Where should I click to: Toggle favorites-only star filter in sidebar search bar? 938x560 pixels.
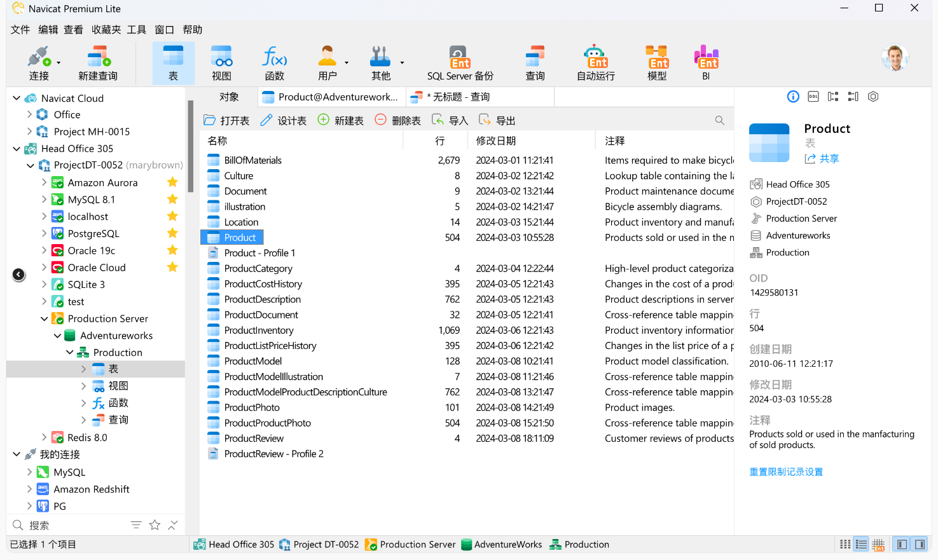(x=155, y=525)
